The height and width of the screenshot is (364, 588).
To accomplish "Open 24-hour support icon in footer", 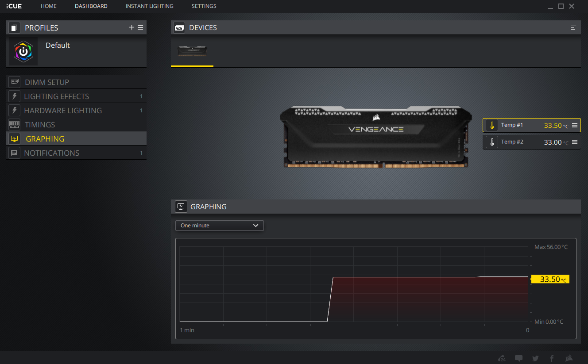I will tap(502, 358).
